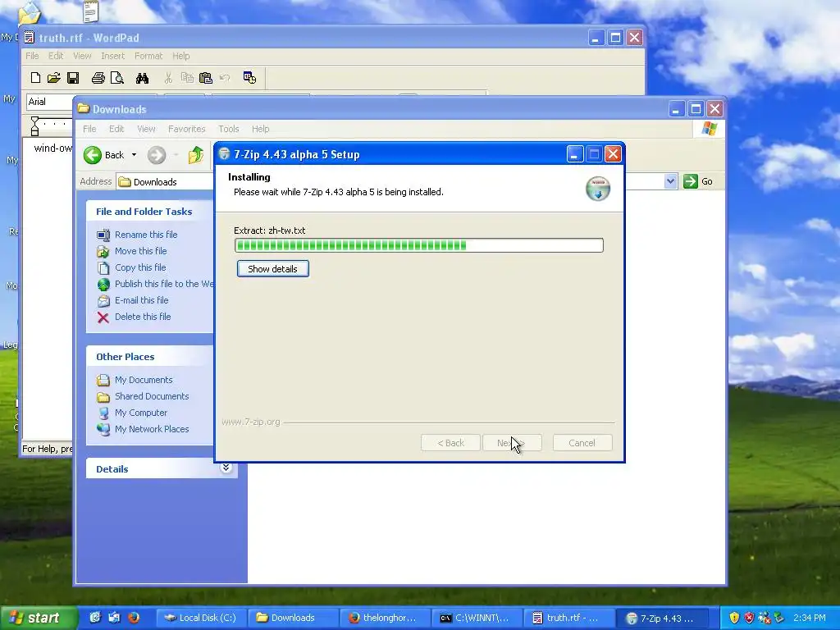Open the Tools menu in Downloads window
Screen dimensions: 840x630
point(228,129)
